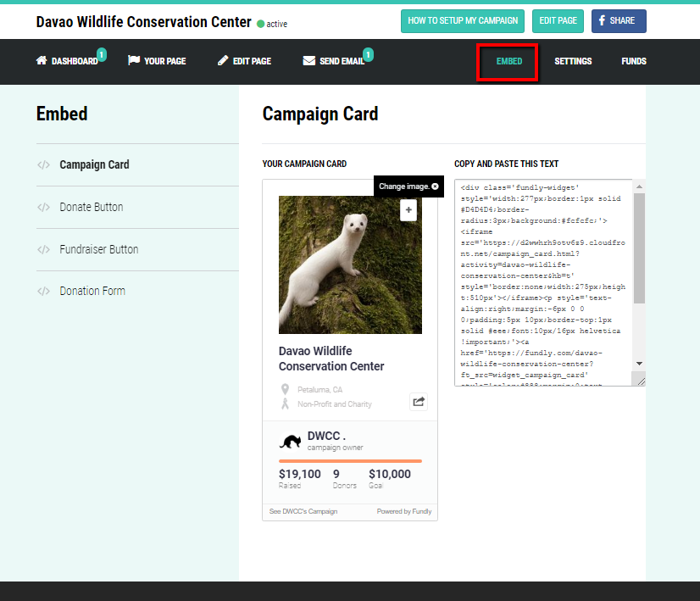The height and width of the screenshot is (601, 700).
Task: Click the plus icon on campaign image
Action: [408, 210]
